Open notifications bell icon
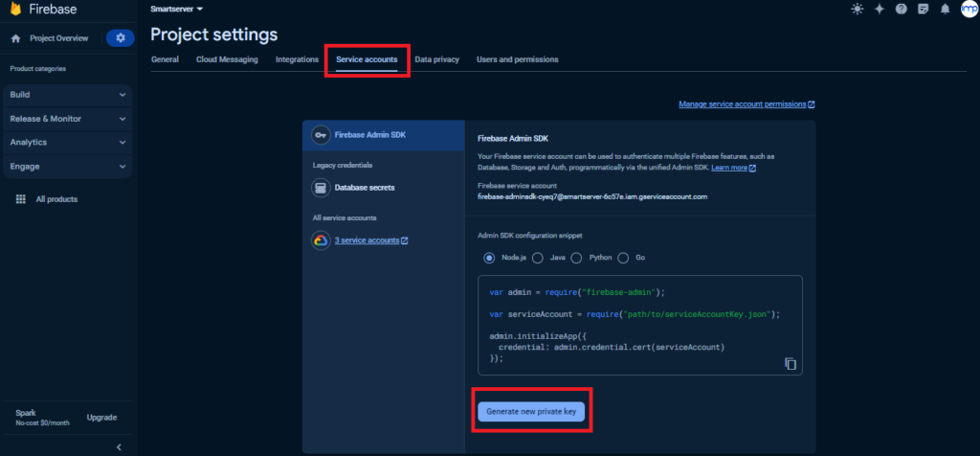Screen dimensions: 980x456 [945, 9]
